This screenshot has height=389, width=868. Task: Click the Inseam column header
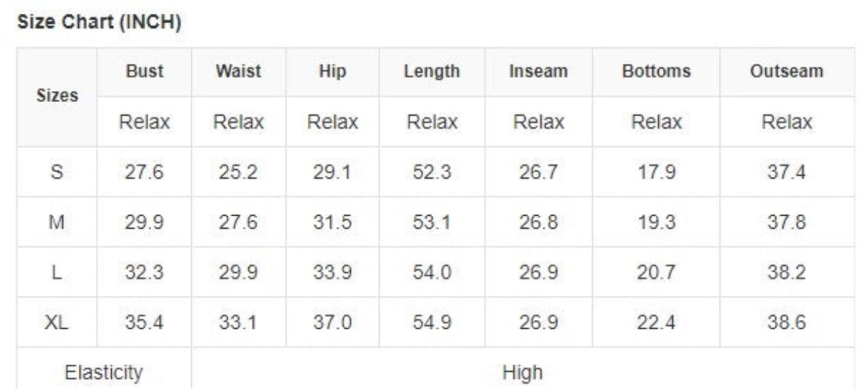click(538, 71)
